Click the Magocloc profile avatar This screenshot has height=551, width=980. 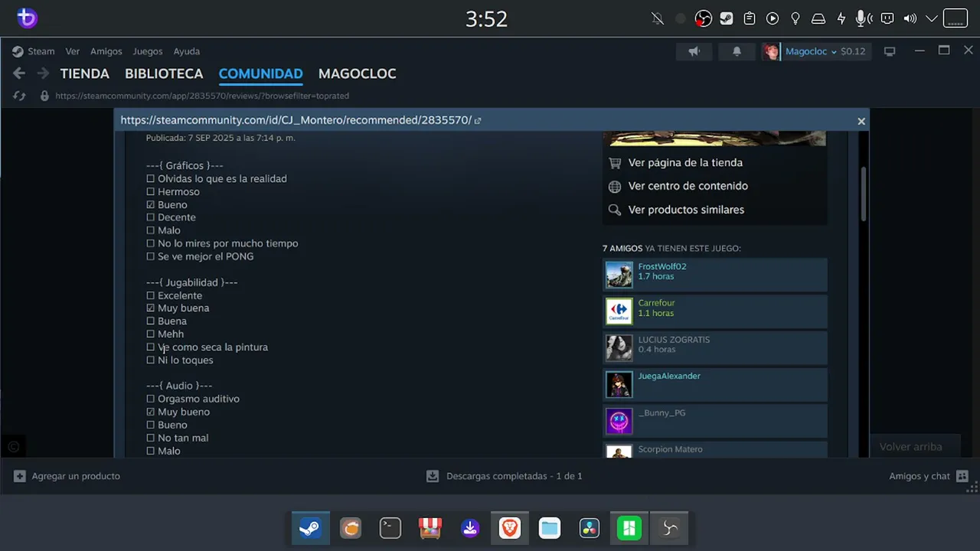pyautogui.click(x=771, y=51)
